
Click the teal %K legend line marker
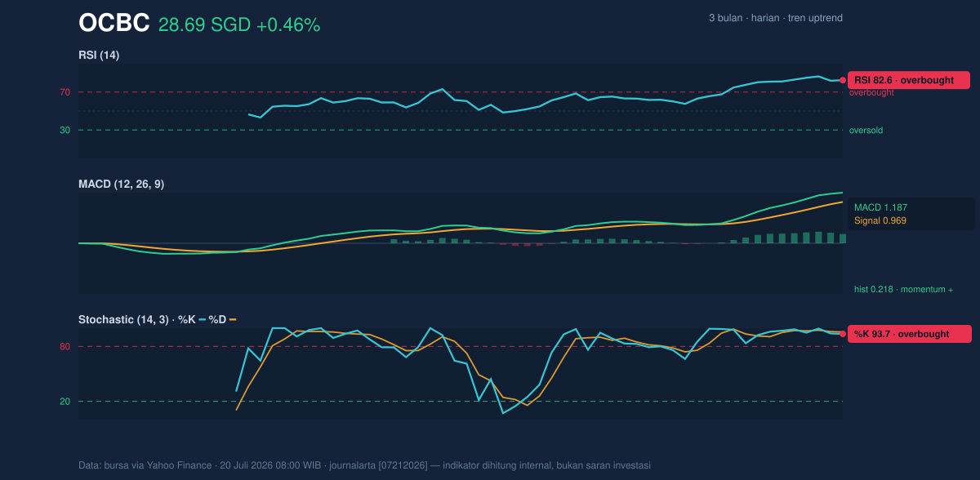tap(203, 320)
